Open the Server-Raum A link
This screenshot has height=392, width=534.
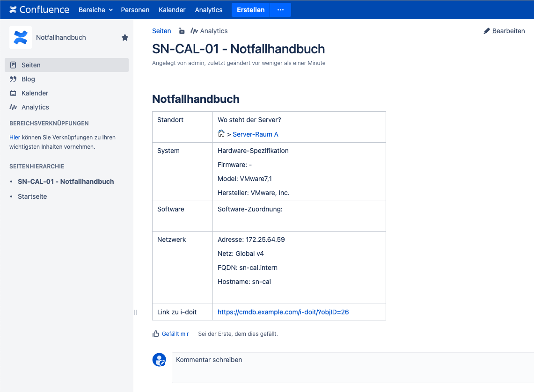pos(256,134)
